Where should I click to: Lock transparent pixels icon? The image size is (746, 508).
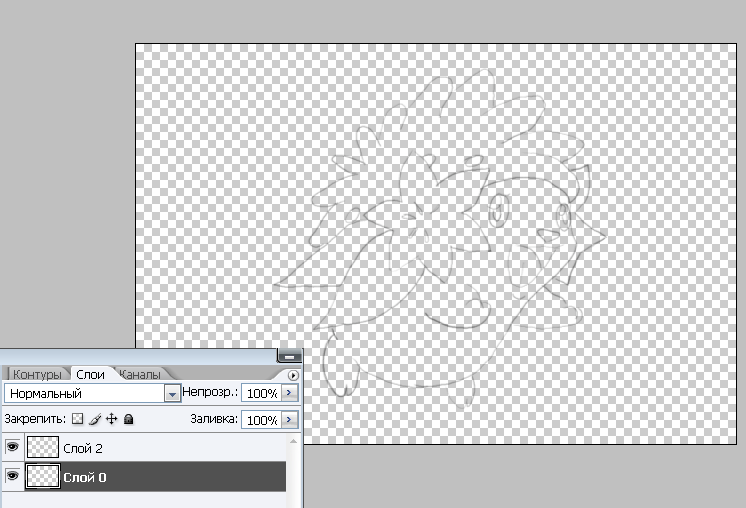(x=77, y=419)
